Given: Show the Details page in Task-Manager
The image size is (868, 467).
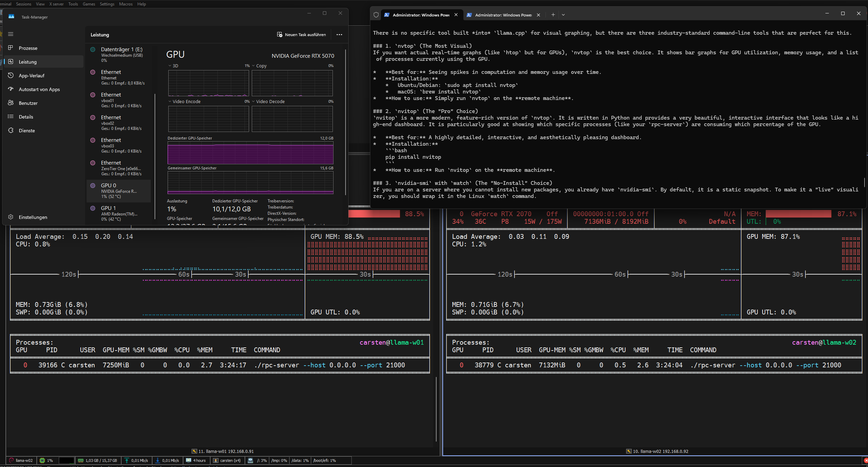Looking at the screenshot, I should 44,117.
